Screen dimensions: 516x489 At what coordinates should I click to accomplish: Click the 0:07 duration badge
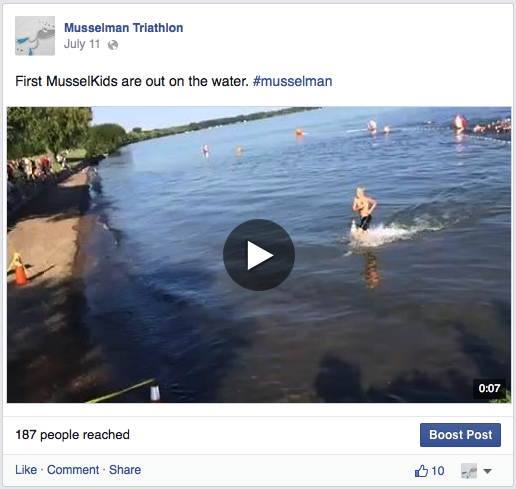tap(489, 388)
